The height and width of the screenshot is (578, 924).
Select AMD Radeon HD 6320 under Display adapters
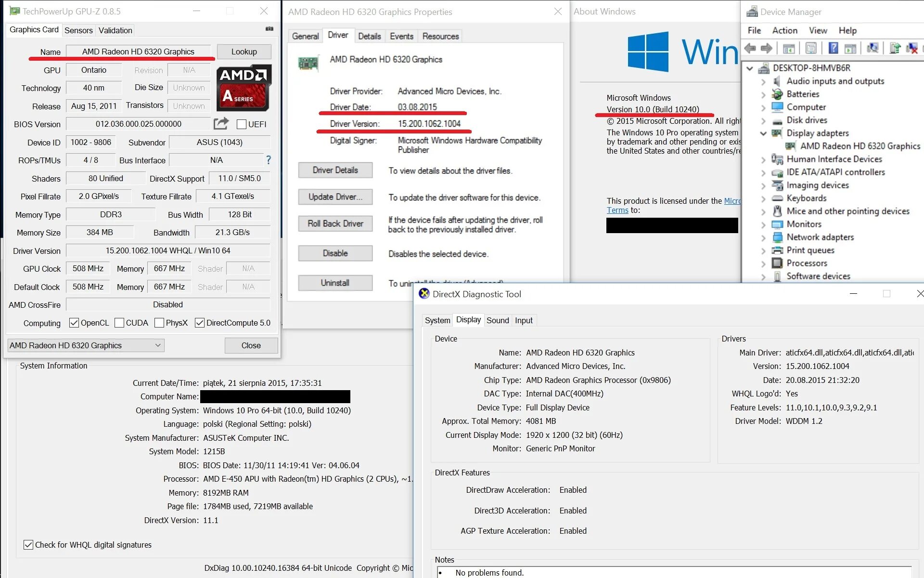(x=860, y=146)
